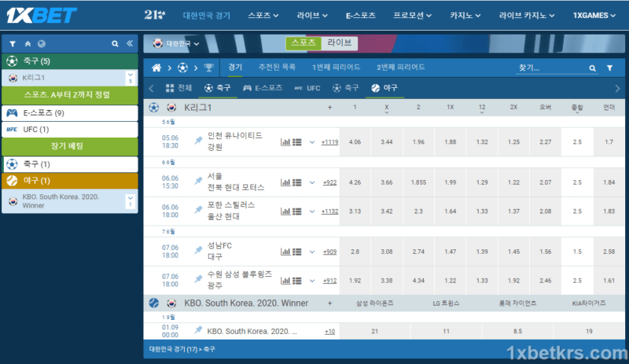This screenshot has width=629, height=364.
Task: Select odds 1.855 in 서울 match row
Action: point(418,182)
